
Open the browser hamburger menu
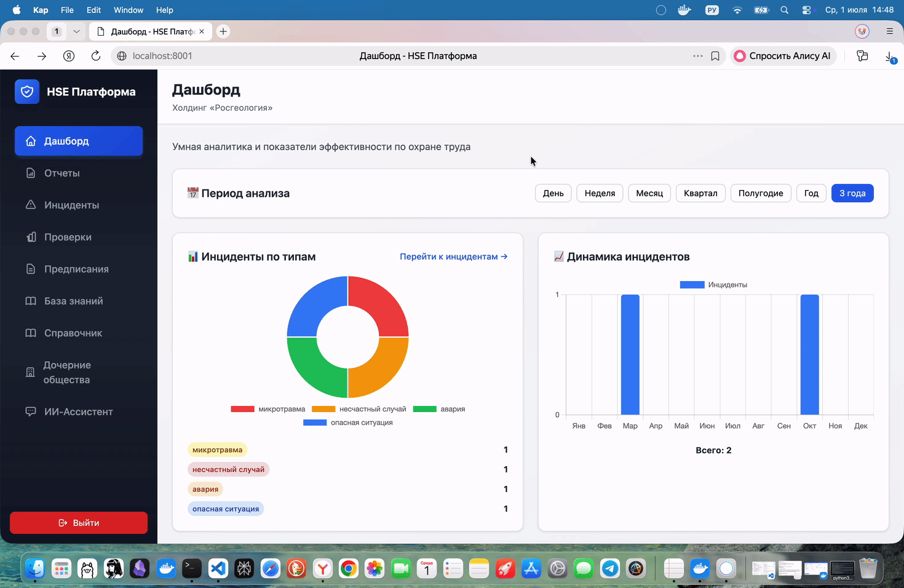[889, 31]
